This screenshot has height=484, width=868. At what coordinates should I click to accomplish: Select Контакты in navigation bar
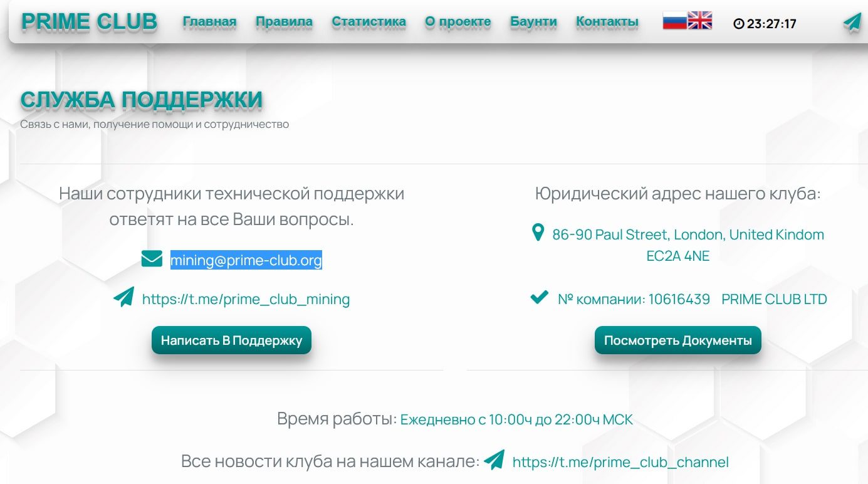[x=607, y=22]
